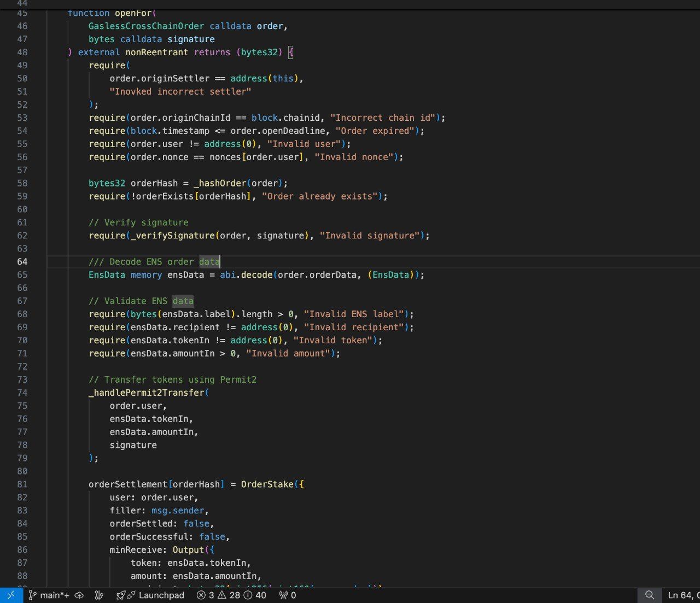700x603 pixels.
Task: Click ensData.tokenIn argument on line 76
Action: (149, 419)
